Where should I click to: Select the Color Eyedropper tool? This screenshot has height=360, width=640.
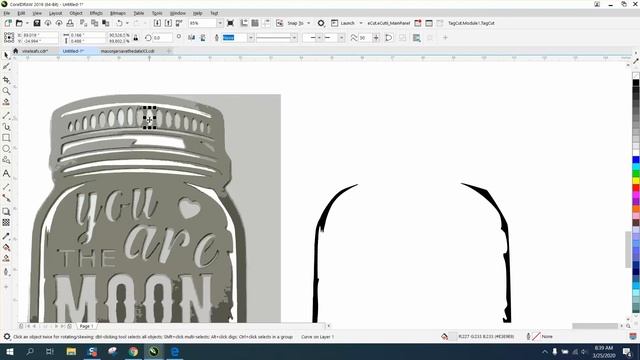pyautogui.click(x=6, y=236)
